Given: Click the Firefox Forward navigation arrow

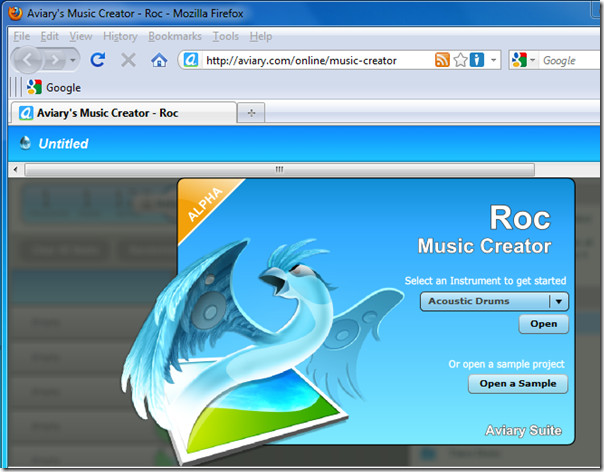Looking at the screenshot, I should [x=55, y=60].
